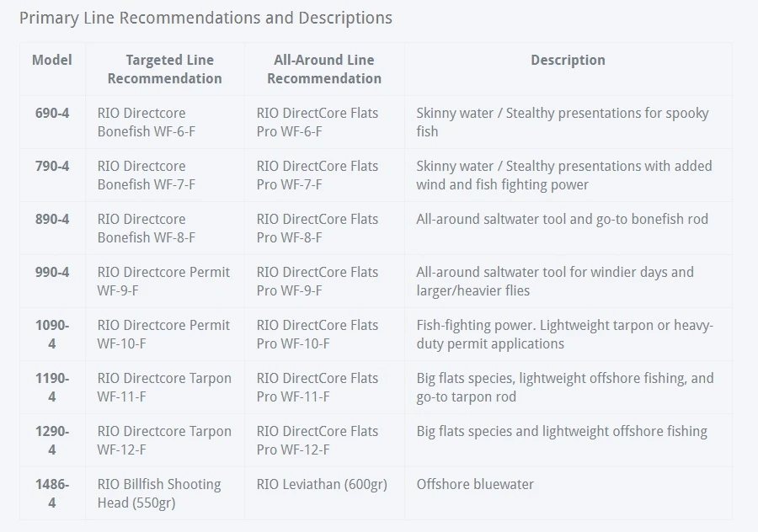Viewport: 758px width, 532px height.
Task: Select model 990-4 row label
Action: 52,272
